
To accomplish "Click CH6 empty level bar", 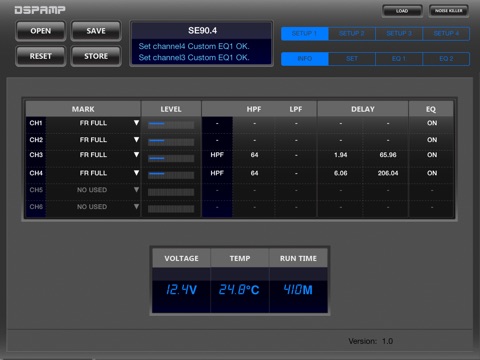I will pyautogui.click(x=171, y=209).
